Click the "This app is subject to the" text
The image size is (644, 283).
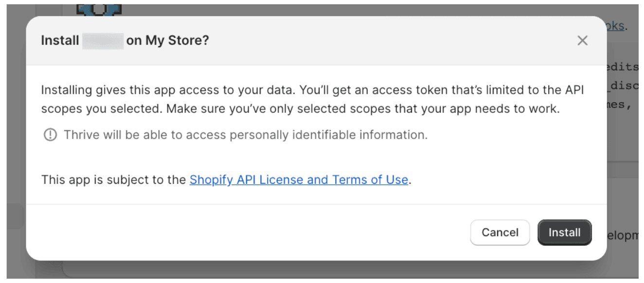tap(114, 180)
